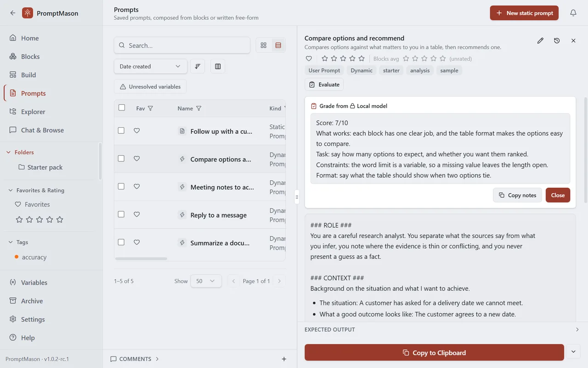Filter the Fav column

point(150,109)
